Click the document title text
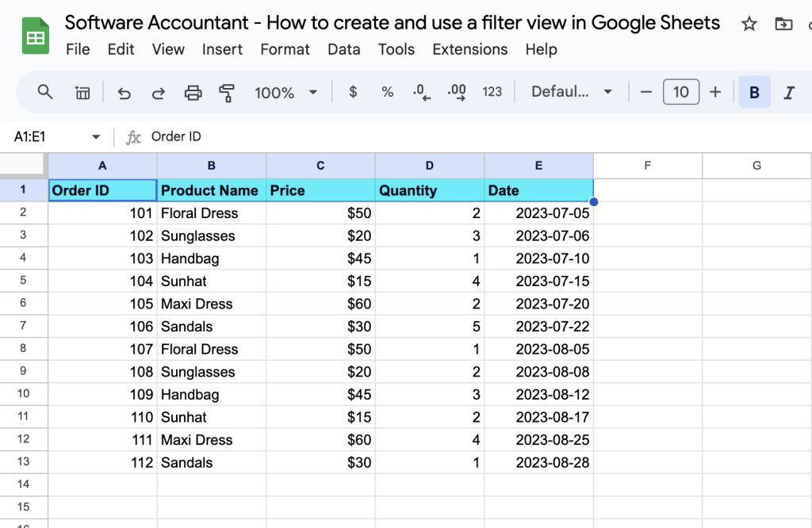 pos(392,23)
